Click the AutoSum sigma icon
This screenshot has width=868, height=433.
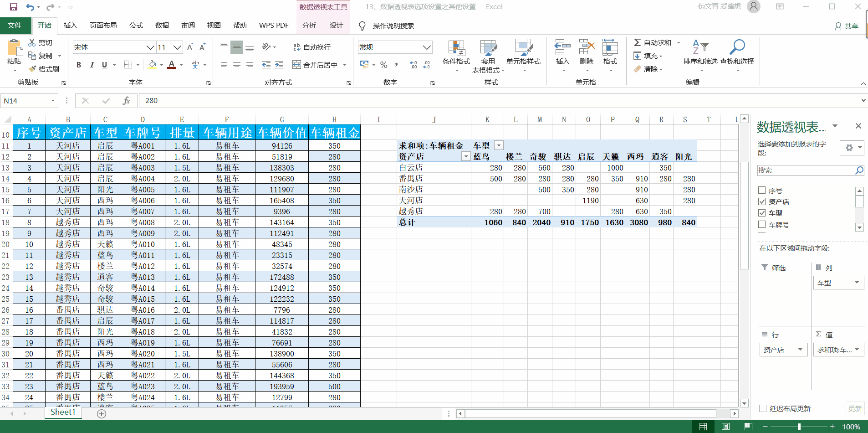tap(638, 42)
